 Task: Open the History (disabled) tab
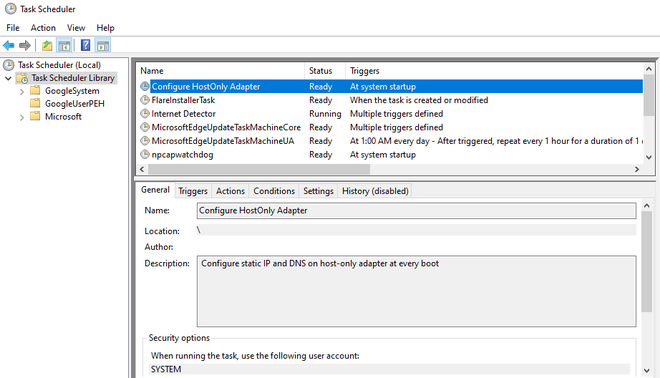[x=375, y=191]
